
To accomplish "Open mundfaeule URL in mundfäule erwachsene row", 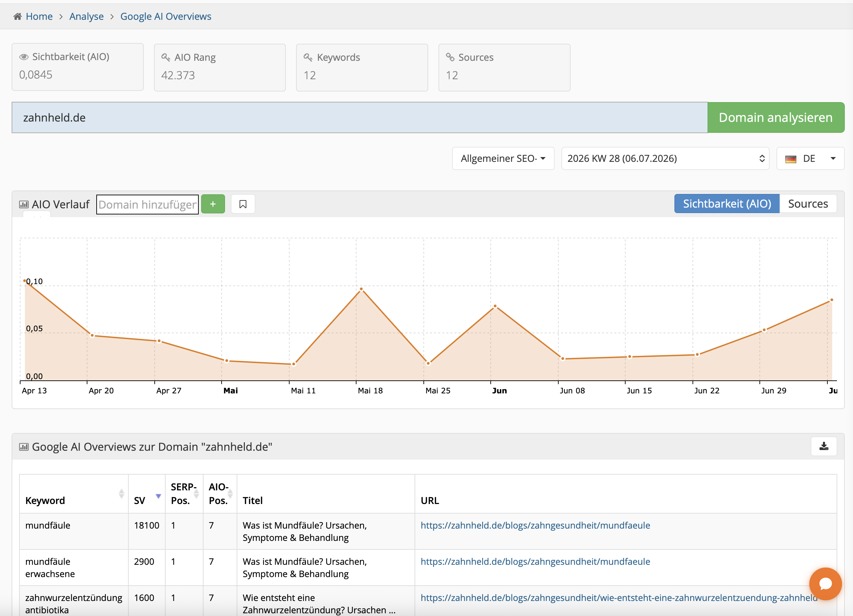I will coord(535,561).
